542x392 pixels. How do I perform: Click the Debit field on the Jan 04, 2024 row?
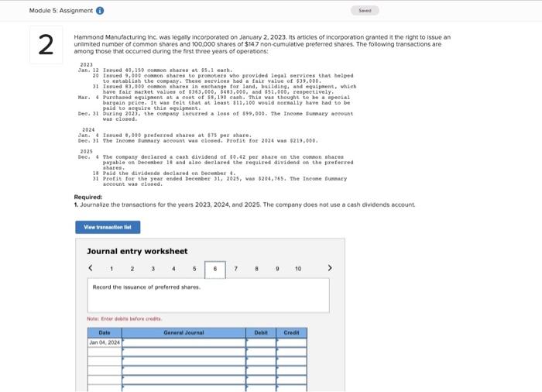point(261,342)
